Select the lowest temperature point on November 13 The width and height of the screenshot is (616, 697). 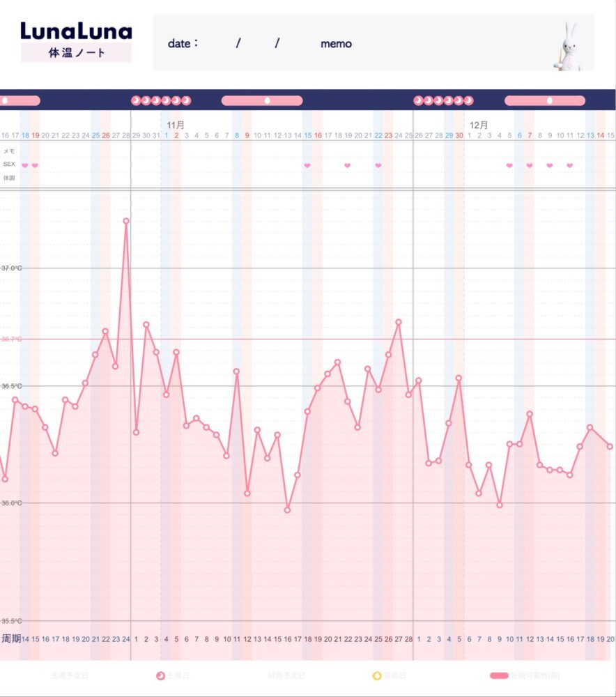coord(287,510)
